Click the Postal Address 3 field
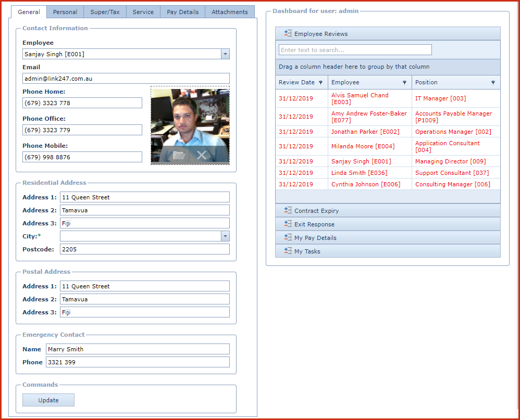The height and width of the screenshot is (420, 520). (x=145, y=312)
